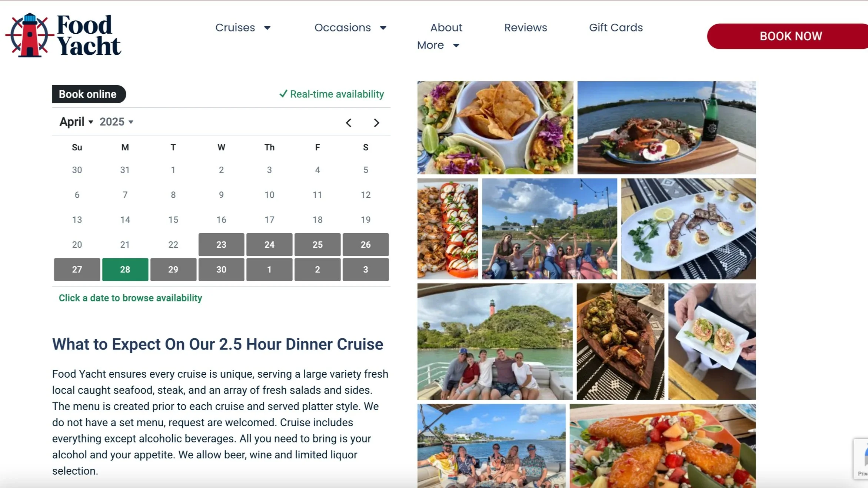Open the April month selector
Image resolution: width=868 pixels, height=488 pixels.
76,121
